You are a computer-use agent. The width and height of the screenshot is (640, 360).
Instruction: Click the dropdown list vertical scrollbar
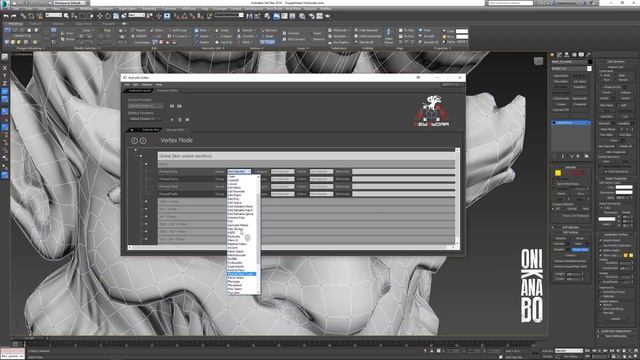(x=258, y=234)
